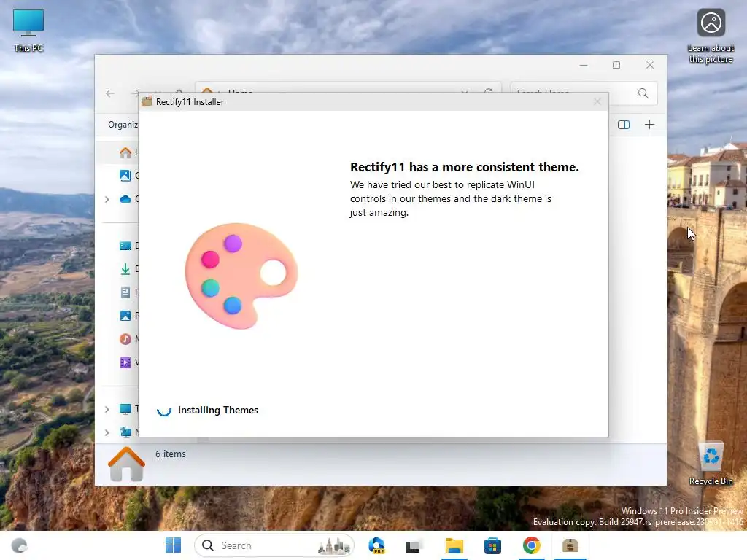Screen dimensions: 747x560
Task: Select Videos icon in File Explorer sidebar
Action: [125, 362]
